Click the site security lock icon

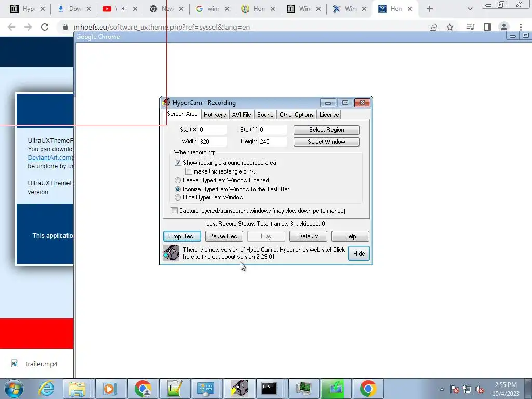coord(65,27)
